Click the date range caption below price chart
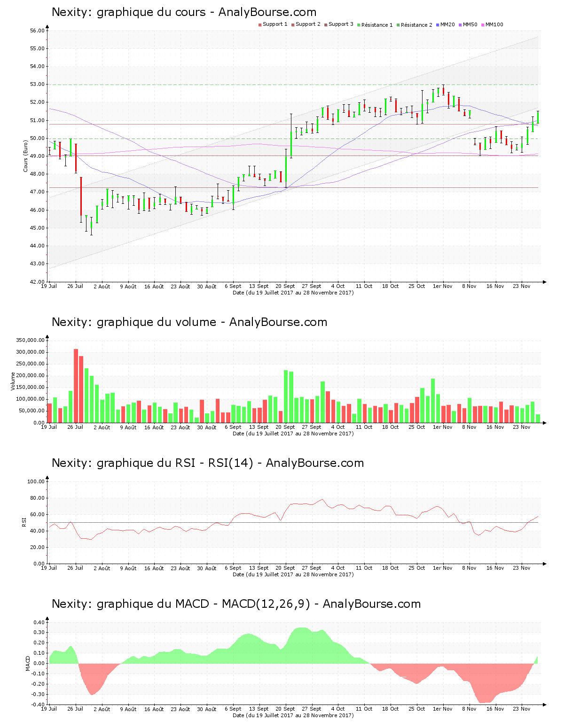 coord(293,293)
